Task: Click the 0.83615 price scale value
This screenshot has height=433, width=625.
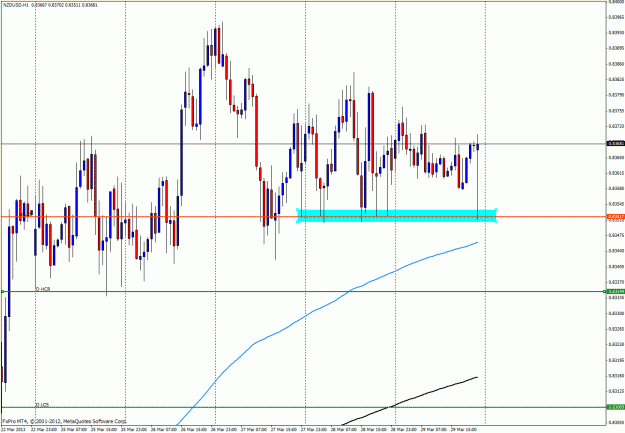Action: [616, 173]
